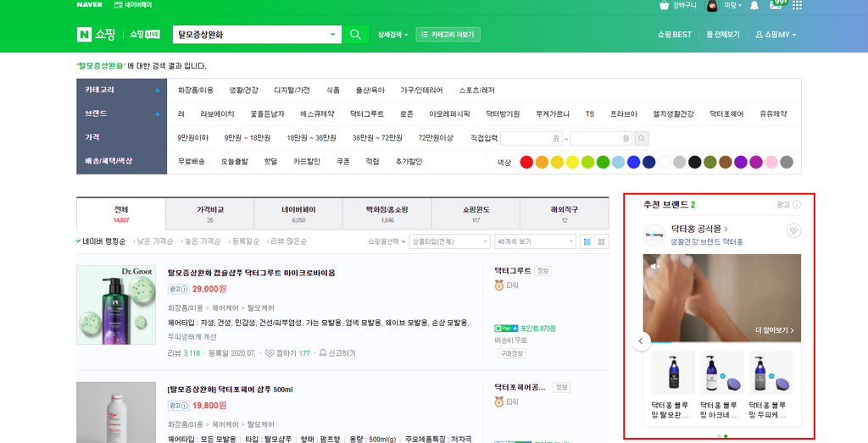Open 몰 전체보기 link
The height and width of the screenshot is (443, 868).
pyautogui.click(x=723, y=34)
